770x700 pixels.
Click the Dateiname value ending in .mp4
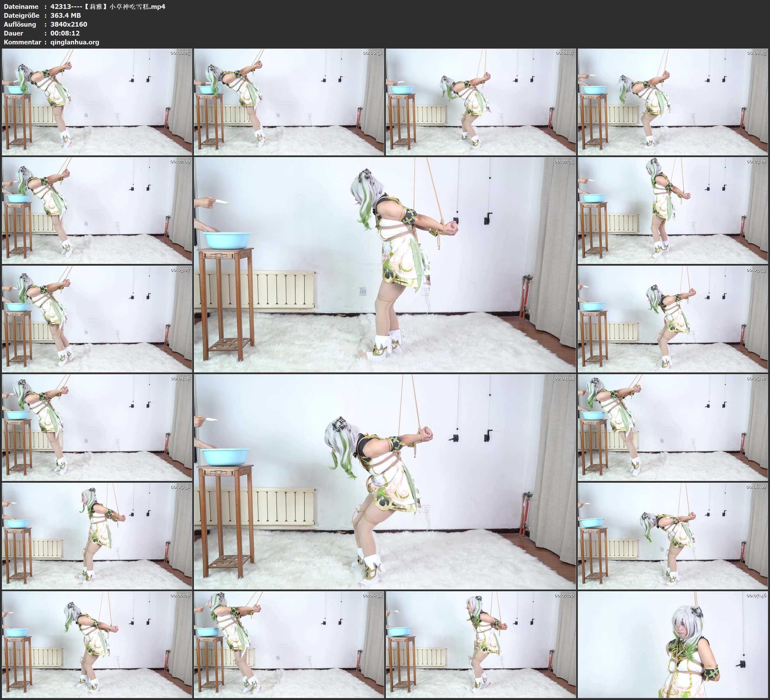(x=108, y=6)
